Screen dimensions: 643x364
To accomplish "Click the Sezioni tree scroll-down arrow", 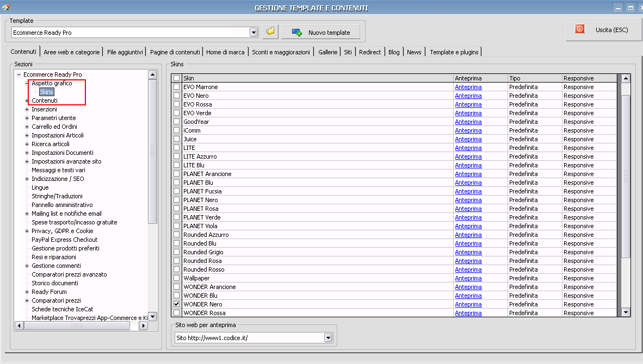I will point(152,317).
